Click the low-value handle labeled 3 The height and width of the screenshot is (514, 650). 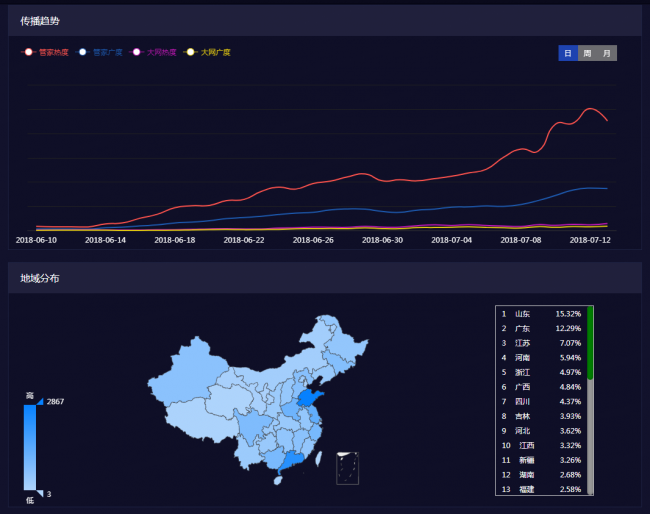point(40,493)
